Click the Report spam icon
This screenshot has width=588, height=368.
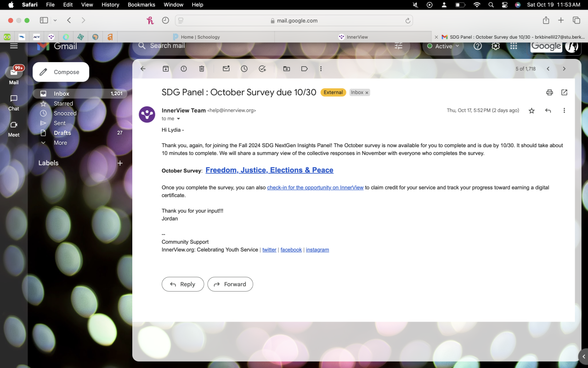coord(184,69)
